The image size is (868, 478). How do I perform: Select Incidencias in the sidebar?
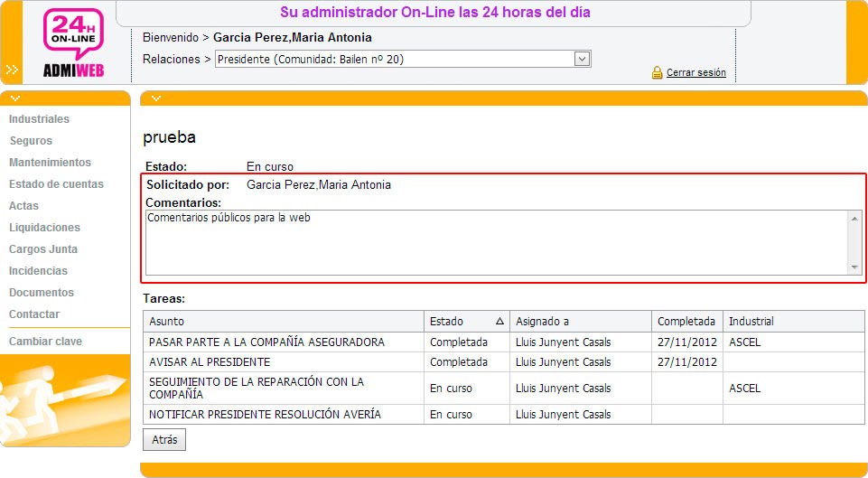click(x=38, y=270)
